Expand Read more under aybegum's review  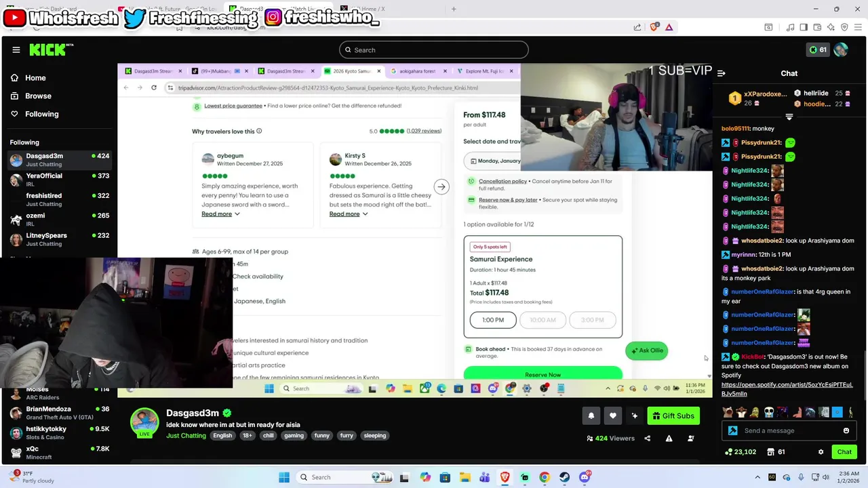[x=220, y=214]
